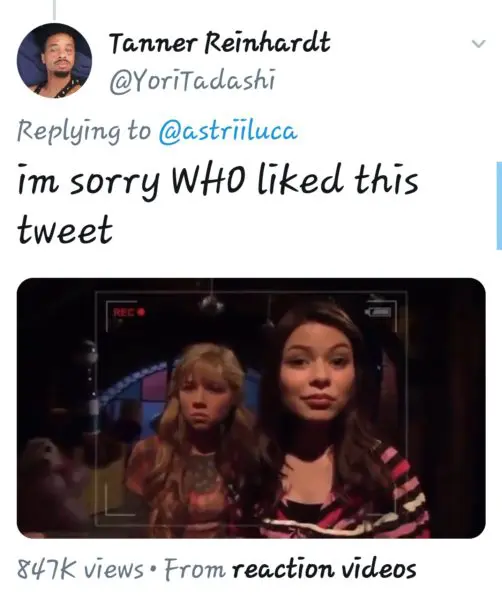Click the Tanner Reinhardt display name
Screen dimensions: 502x600
(220, 43)
